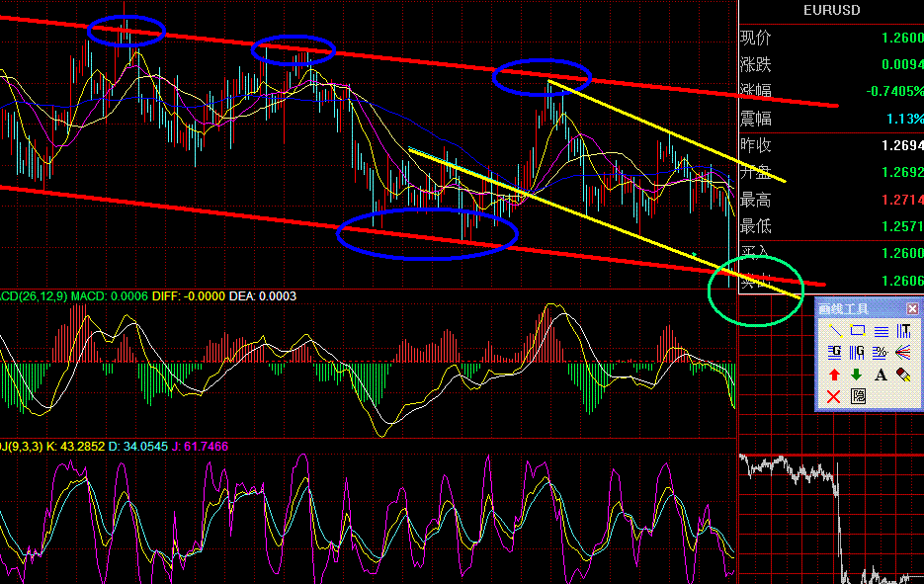Close the 画线工具 drawing tools panel
Screen dimensions: 924x584
coord(912,308)
